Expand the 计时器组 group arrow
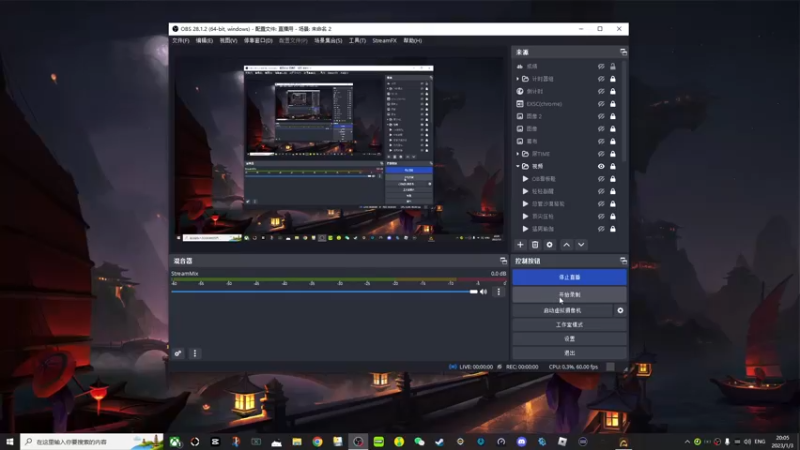Image resolution: width=800 pixels, height=450 pixels. [517, 79]
